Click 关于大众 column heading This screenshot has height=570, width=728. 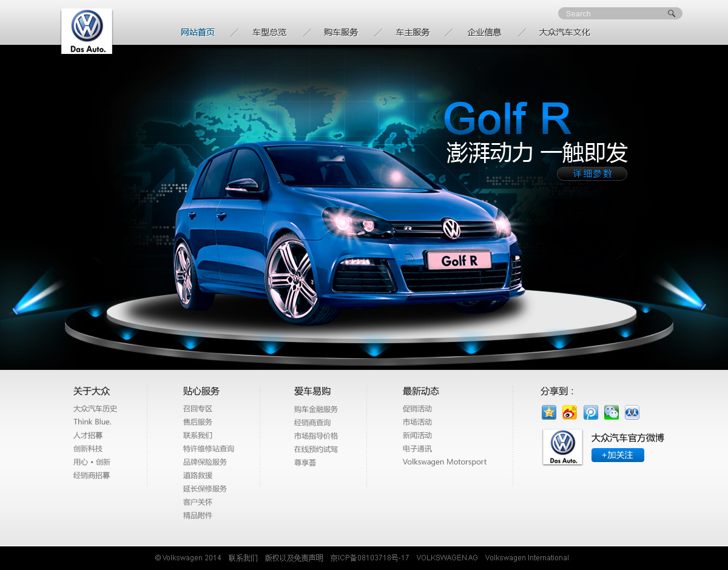point(92,391)
